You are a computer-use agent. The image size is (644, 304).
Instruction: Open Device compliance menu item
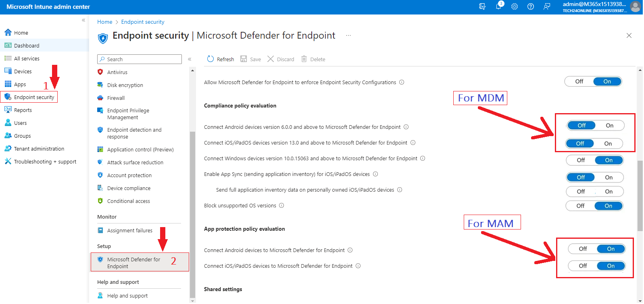click(x=129, y=188)
